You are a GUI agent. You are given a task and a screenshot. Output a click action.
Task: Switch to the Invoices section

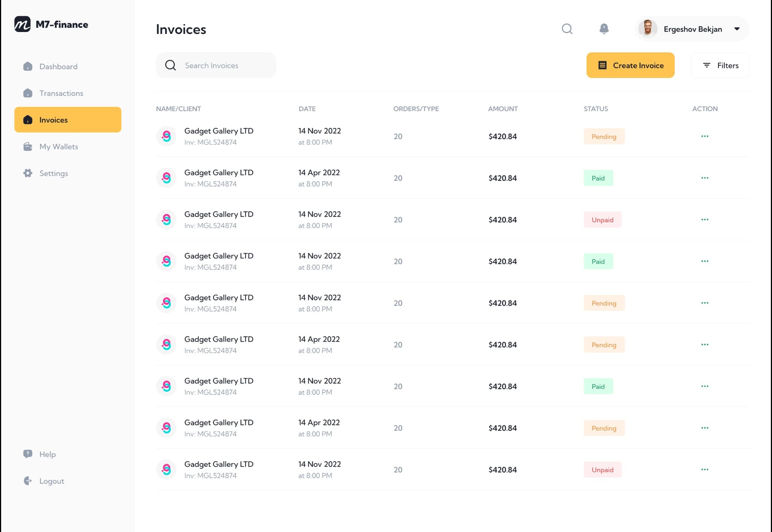click(53, 120)
